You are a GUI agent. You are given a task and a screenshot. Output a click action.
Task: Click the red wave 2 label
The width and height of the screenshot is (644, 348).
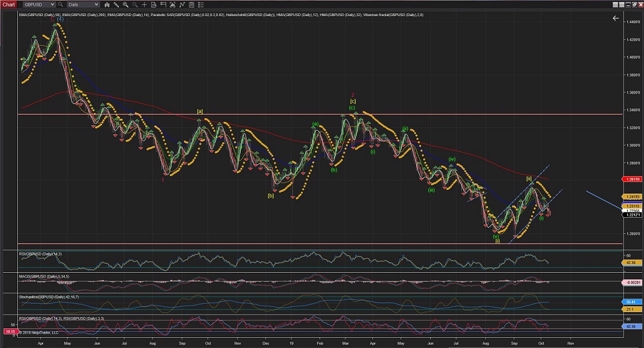[x=352, y=95]
